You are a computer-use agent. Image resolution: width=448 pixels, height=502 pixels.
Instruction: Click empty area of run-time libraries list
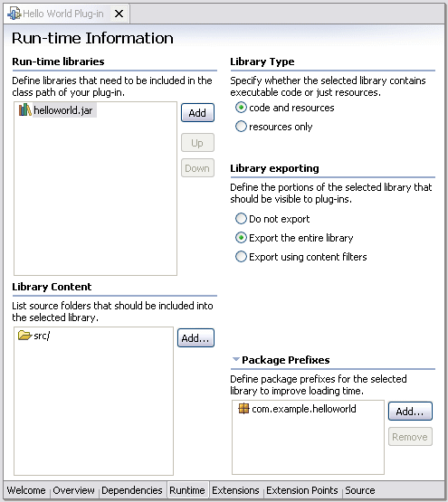[95, 198]
